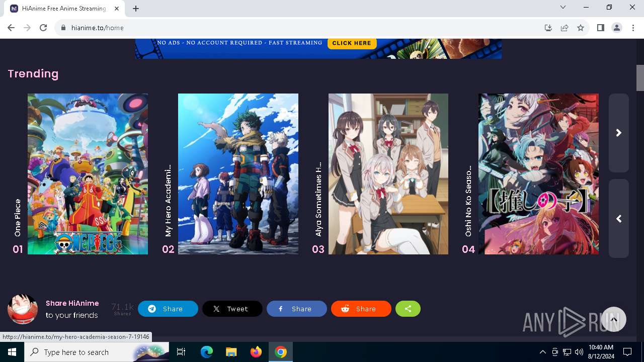Click the scroll-to-top arrow button
Screen dimensions: 644x362
614,319
